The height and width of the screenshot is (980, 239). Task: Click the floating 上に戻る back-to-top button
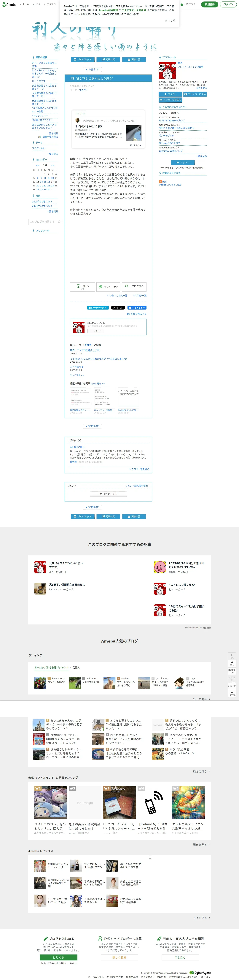click(x=232, y=693)
